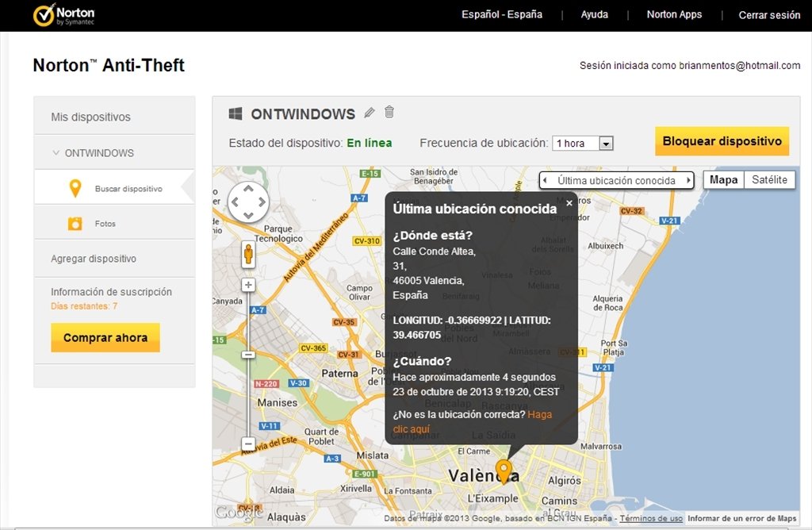Select Buscar dispositivo in sidebar
812x530 pixels.
114,186
